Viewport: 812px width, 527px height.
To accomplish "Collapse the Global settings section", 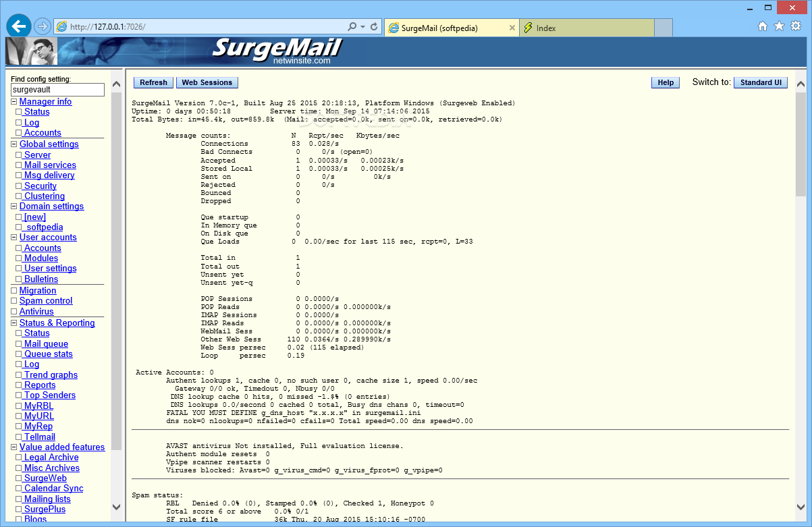I will pyautogui.click(x=13, y=144).
